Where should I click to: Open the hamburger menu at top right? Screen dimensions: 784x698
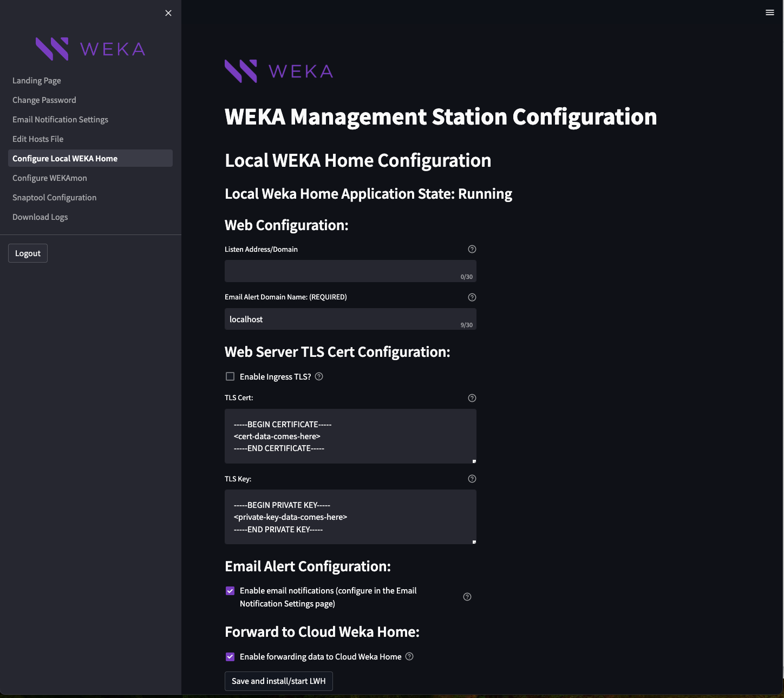[x=769, y=12]
